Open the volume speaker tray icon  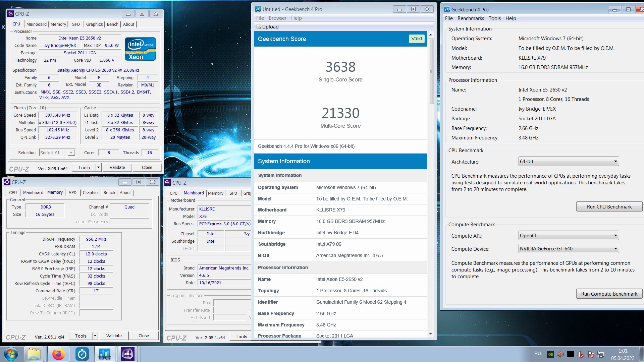[560, 354]
